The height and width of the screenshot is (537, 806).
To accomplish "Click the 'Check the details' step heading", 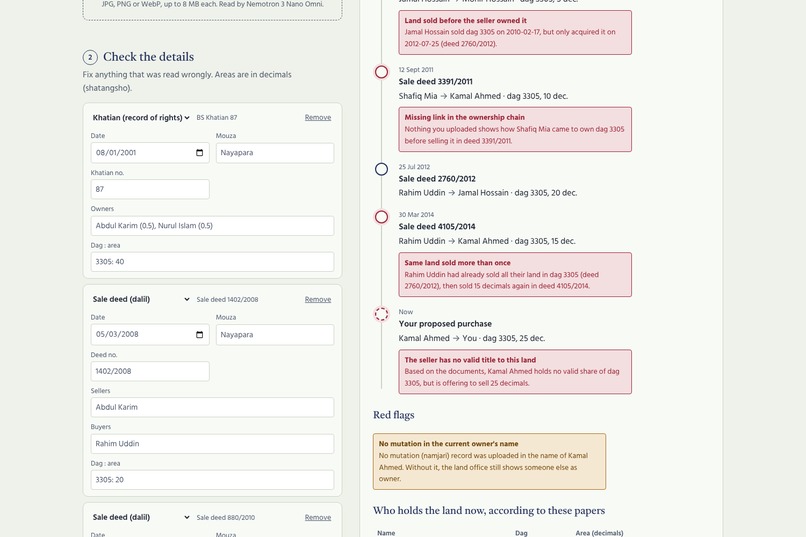I will point(149,57).
